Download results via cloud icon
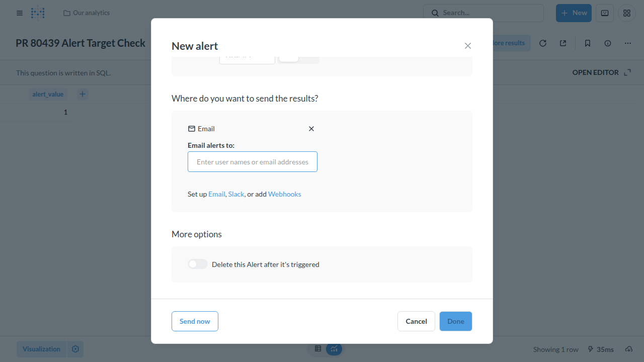The image size is (644, 362). tap(629, 349)
